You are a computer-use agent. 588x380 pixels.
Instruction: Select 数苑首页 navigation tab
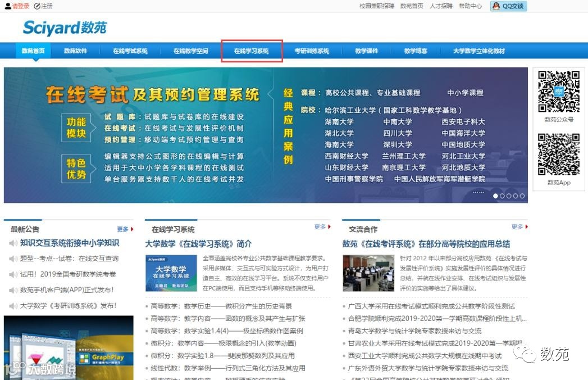pyautogui.click(x=33, y=51)
